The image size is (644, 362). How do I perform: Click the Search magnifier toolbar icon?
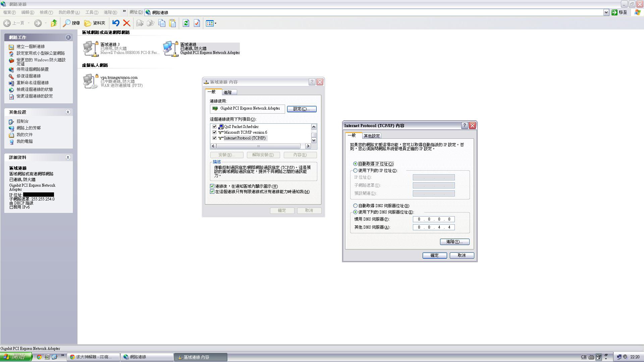pyautogui.click(x=67, y=23)
